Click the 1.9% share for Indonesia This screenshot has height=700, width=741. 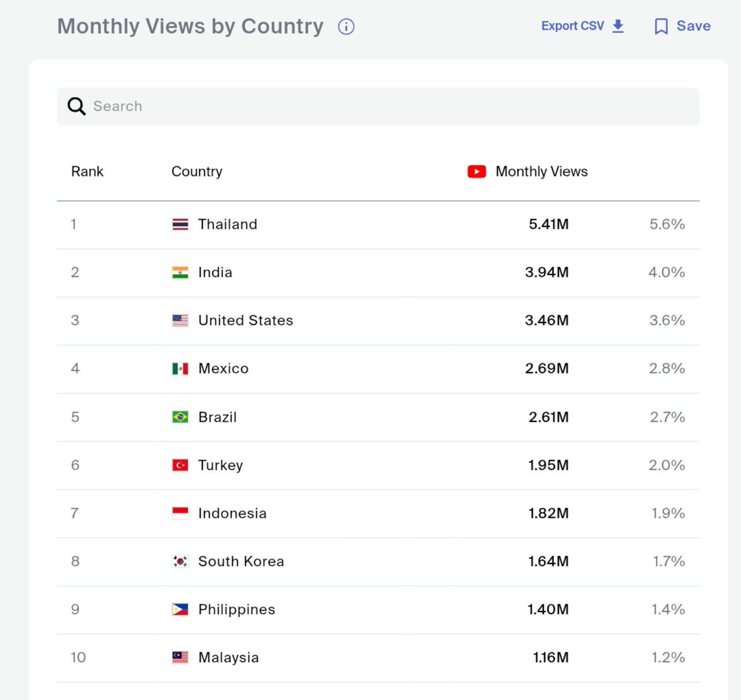(x=668, y=513)
